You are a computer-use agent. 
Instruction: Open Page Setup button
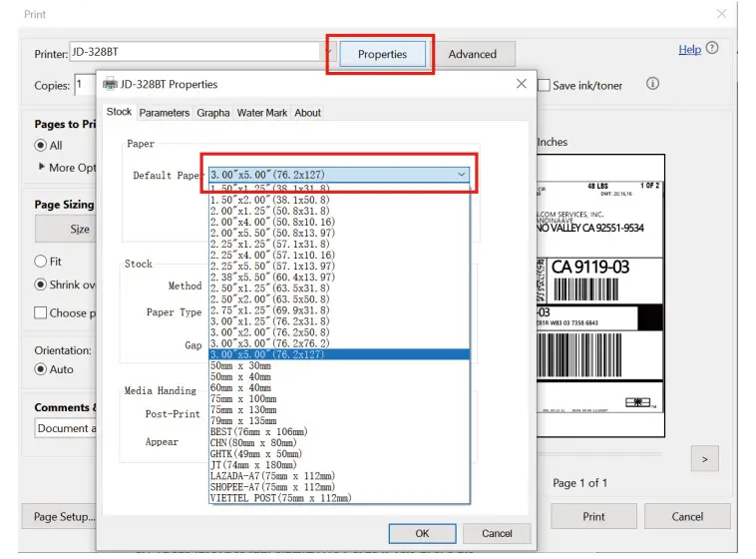click(59, 516)
